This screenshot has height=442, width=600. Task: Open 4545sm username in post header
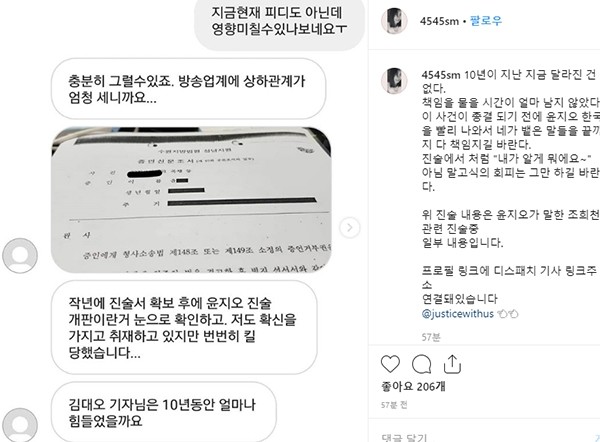click(439, 21)
